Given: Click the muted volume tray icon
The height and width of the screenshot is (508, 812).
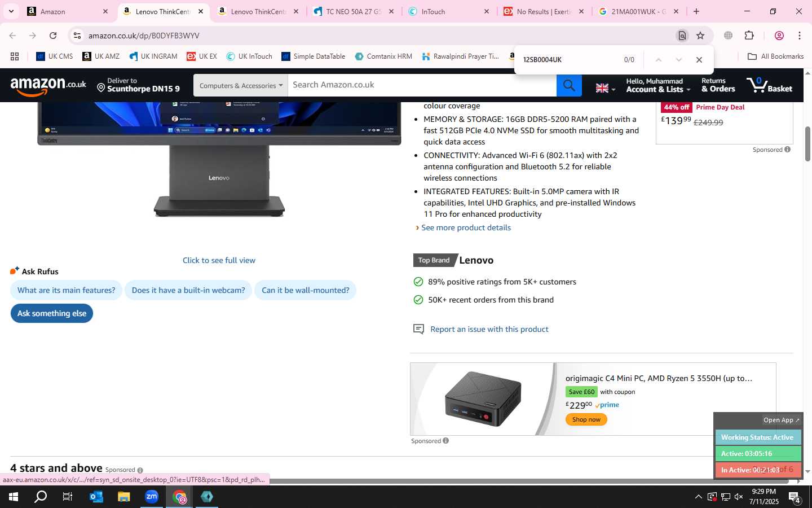Looking at the screenshot, I should [x=739, y=497].
